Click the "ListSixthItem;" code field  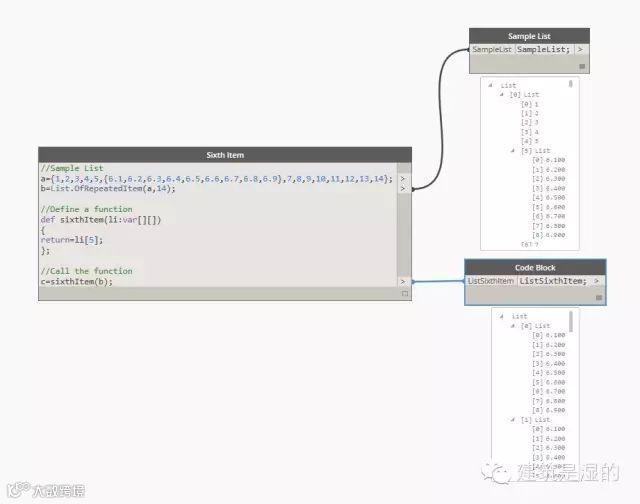[x=553, y=281]
